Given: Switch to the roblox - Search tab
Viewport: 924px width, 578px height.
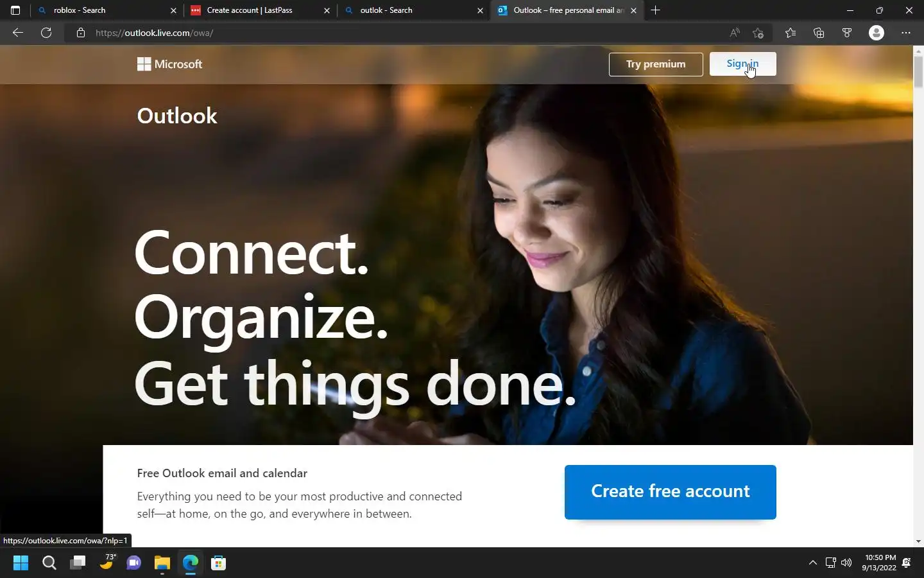Looking at the screenshot, I should click(x=107, y=10).
